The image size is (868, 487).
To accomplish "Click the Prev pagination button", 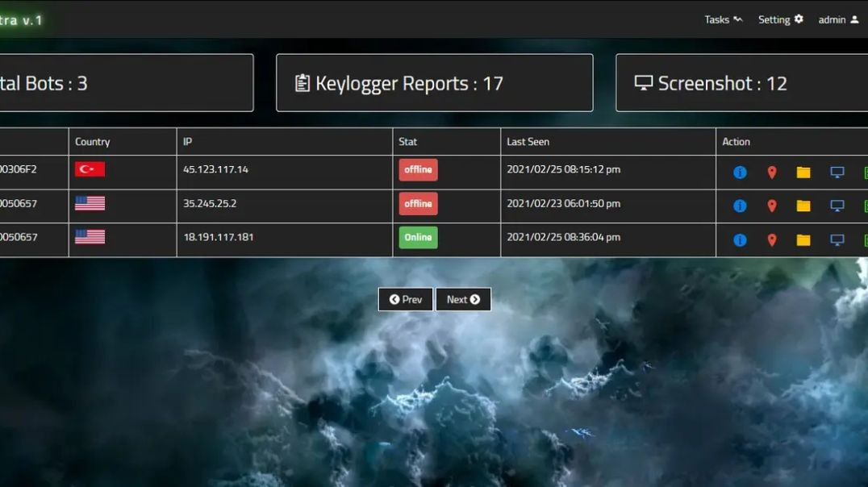I will [405, 299].
